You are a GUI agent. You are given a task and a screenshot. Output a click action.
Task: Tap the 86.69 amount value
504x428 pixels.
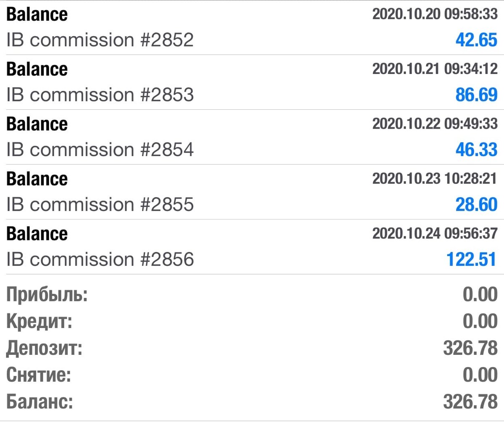pos(476,95)
